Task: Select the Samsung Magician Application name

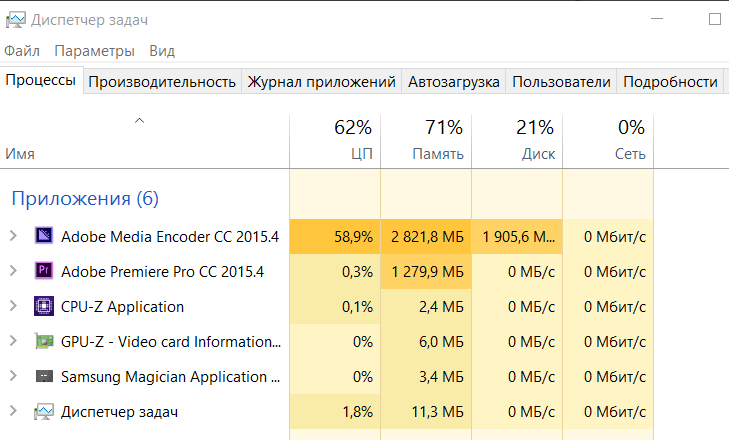Action: click(170, 377)
